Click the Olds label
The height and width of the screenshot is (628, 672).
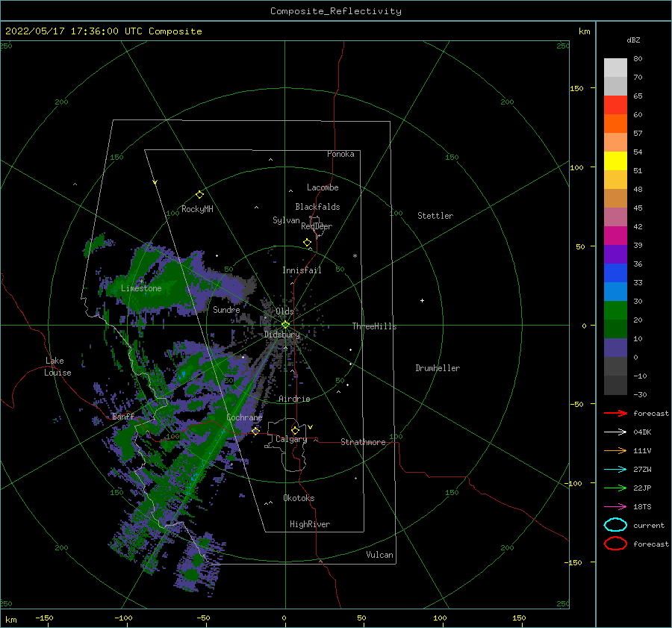point(284,311)
